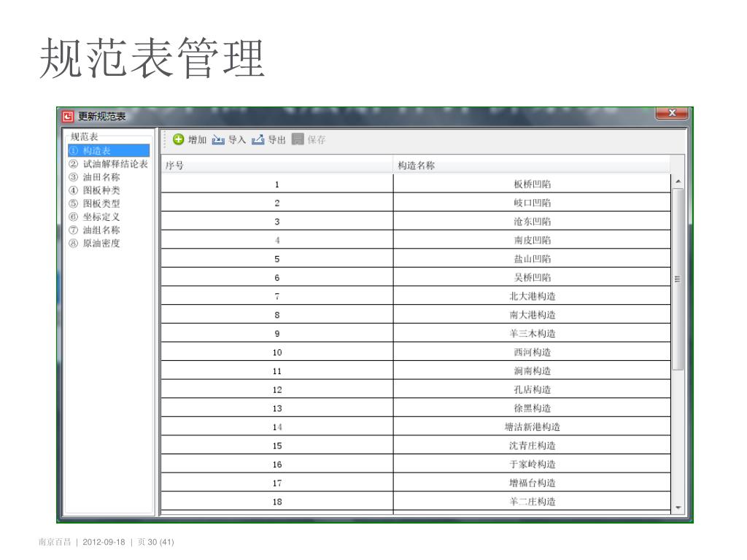
Task: Select 构造表 in the list
Action: coord(109,150)
